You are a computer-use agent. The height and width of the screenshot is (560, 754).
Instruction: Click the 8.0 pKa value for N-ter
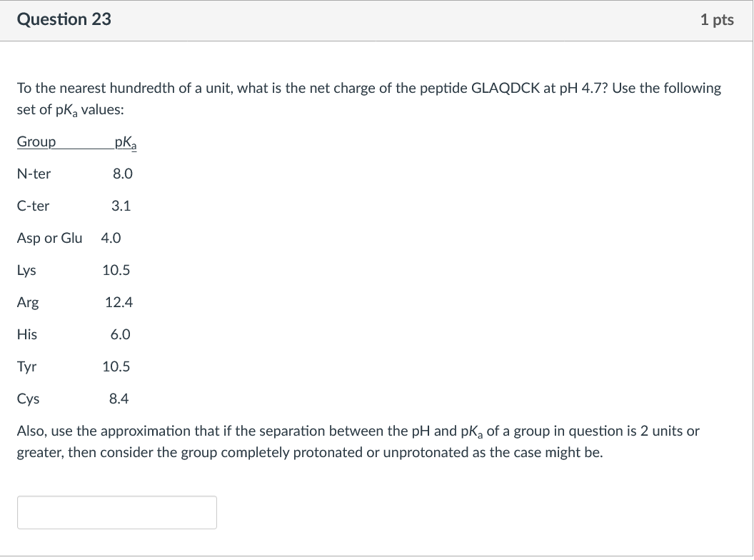(x=123, y=174)
